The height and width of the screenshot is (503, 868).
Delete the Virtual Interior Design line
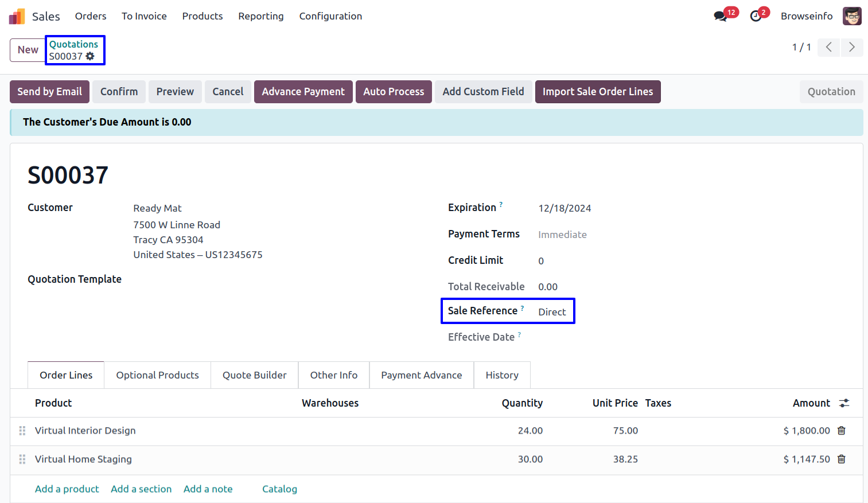841,431
